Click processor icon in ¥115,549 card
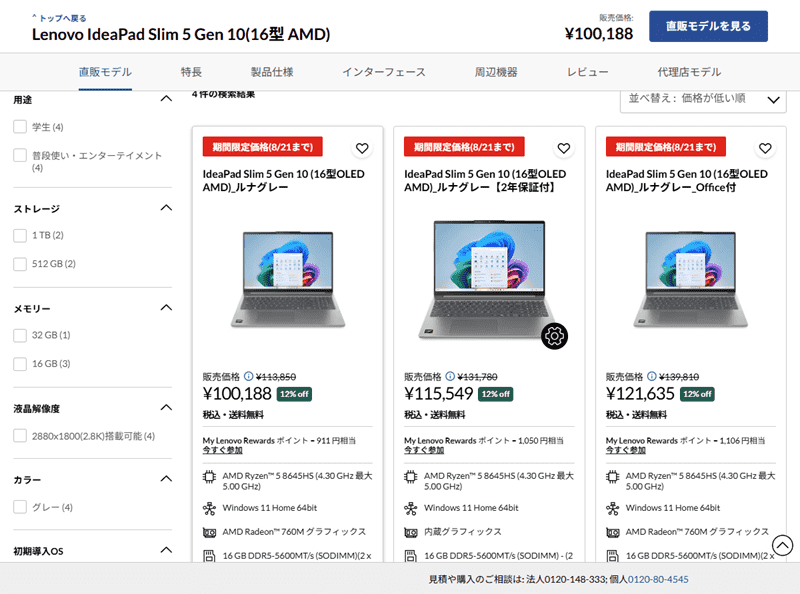The height and width of the screenshot is (594, 800). 411,477
